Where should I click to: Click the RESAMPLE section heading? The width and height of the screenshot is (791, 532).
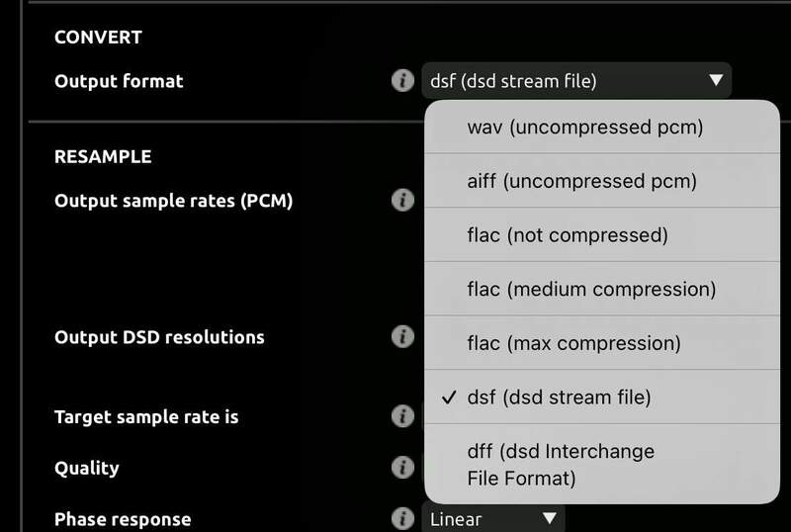click(103, 156)
